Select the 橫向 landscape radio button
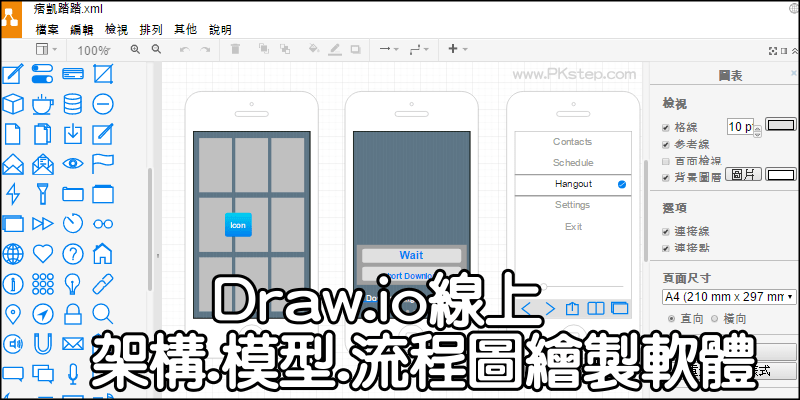 pos(714,318)
